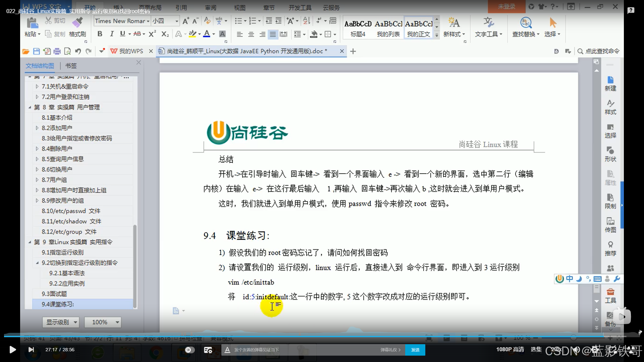Click the 发送 send button
The width and height of the screenshot is (644, 362).
click(x=415, y=350)
